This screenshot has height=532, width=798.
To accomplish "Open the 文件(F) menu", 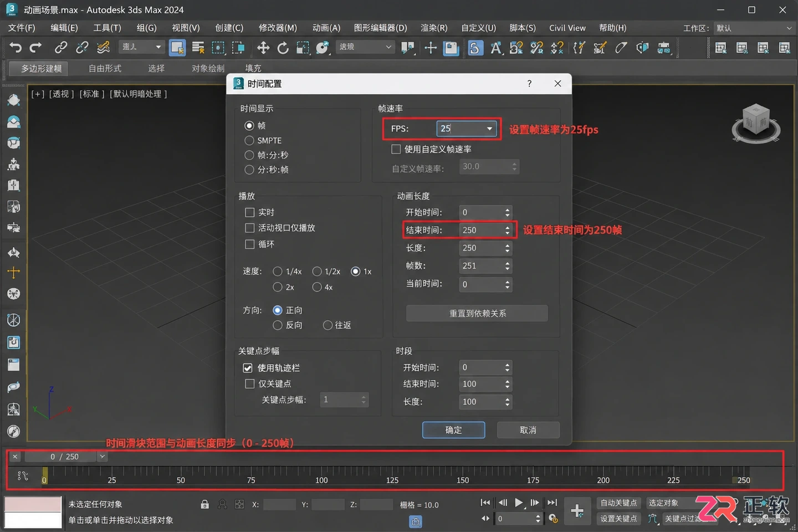I will click(x=22, y=28).
